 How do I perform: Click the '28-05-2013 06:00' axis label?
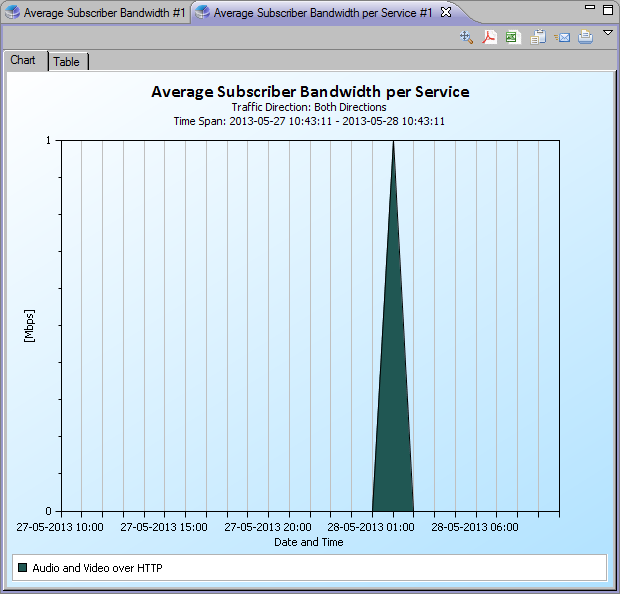pyautogui.click(x=474, y=527)
